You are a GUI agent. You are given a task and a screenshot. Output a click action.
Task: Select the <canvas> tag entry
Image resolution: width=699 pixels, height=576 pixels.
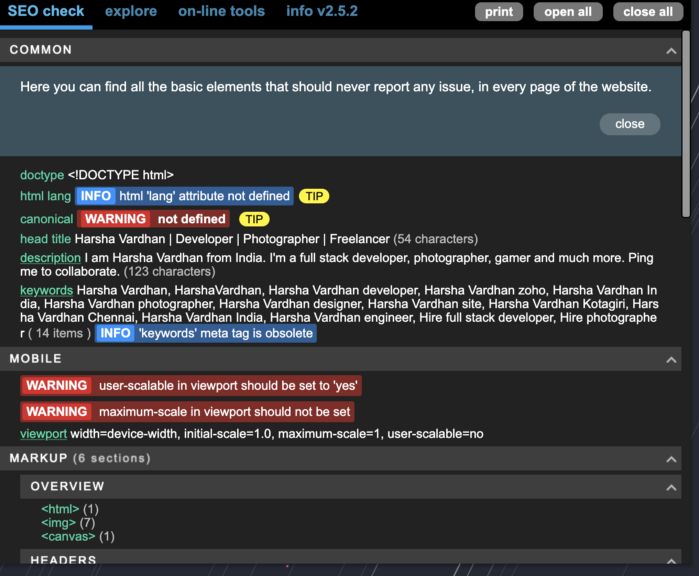[68, 536]
